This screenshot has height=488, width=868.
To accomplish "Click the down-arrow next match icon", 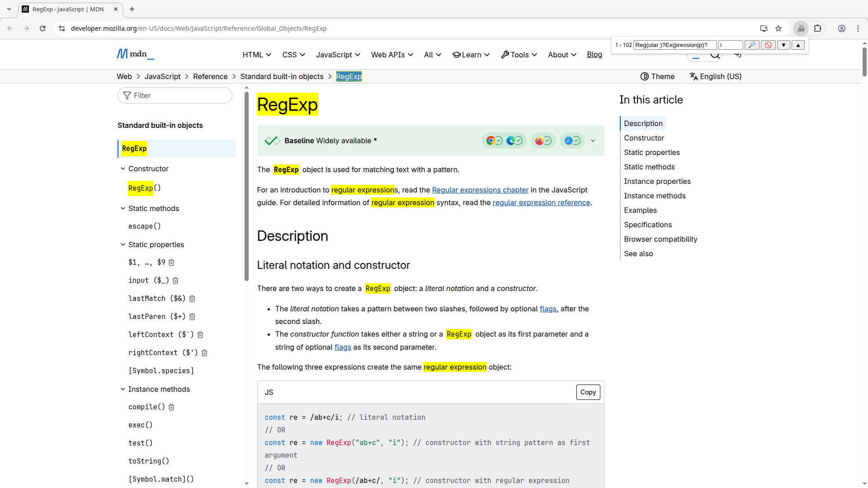I will tap(783, 45).
